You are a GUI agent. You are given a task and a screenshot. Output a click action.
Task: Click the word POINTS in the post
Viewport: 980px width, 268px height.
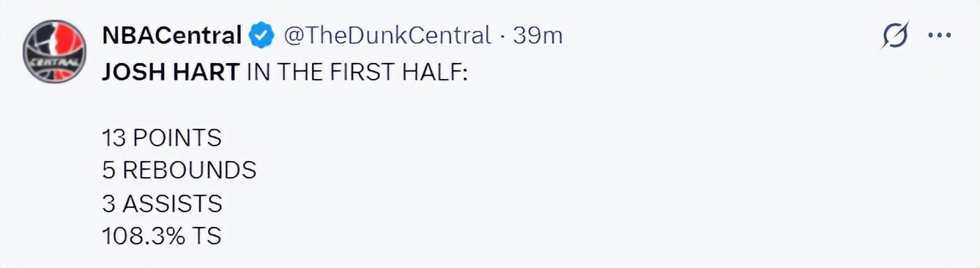[177, 137]
